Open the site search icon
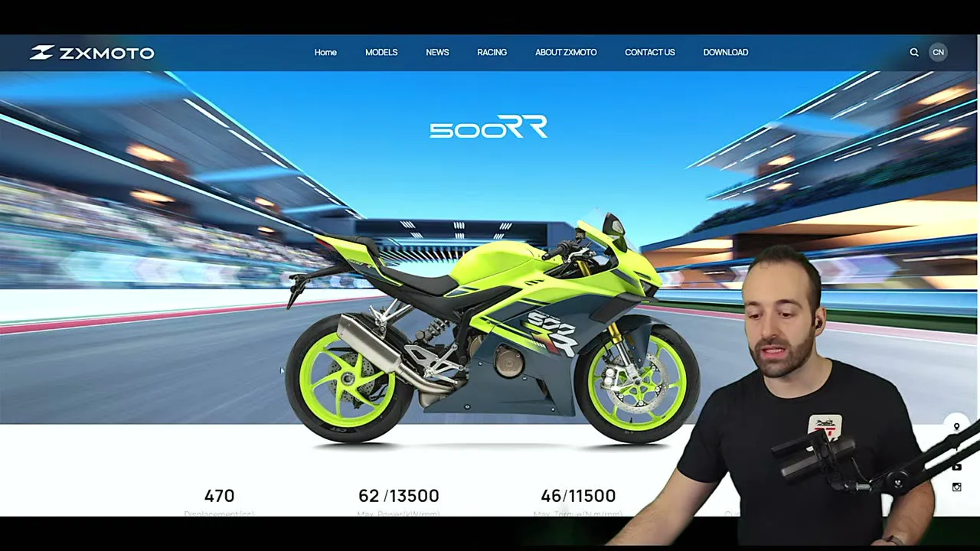The height and width of the screenshot is (551, 980). point(913,52)
